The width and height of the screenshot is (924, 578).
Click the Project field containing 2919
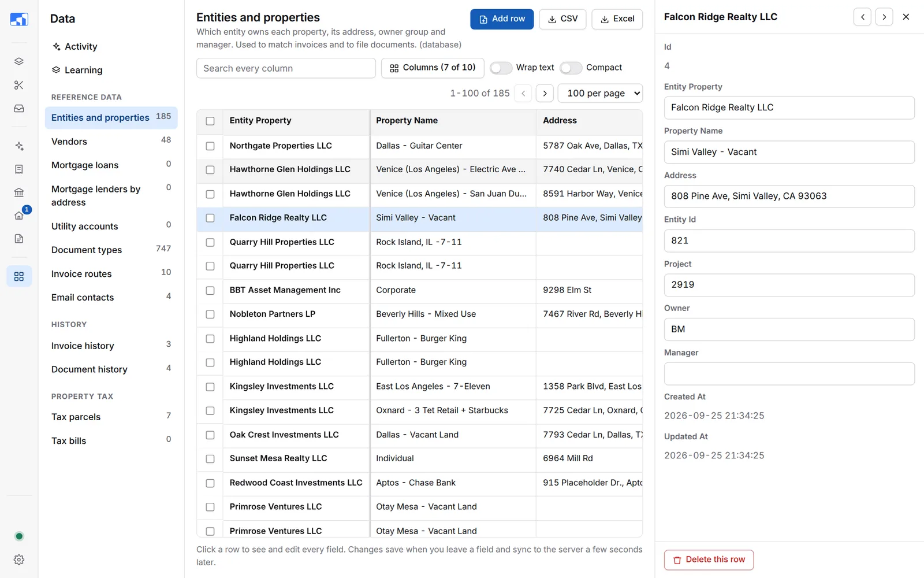coord(789,285)
